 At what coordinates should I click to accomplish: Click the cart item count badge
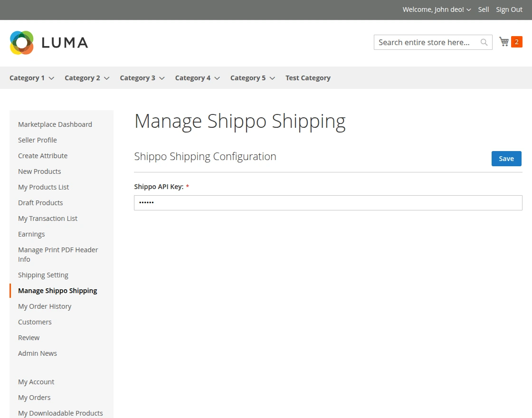click(x=517, y=42)
